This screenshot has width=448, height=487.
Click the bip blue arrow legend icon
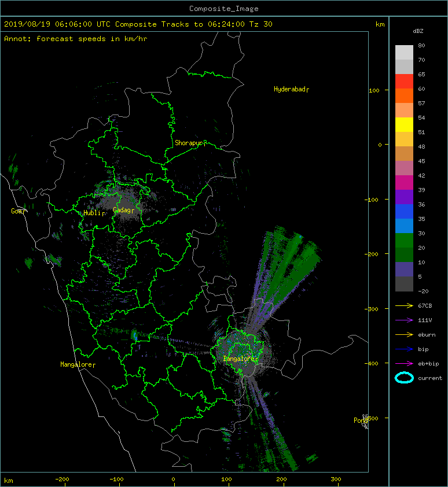[x=404, y=349]
